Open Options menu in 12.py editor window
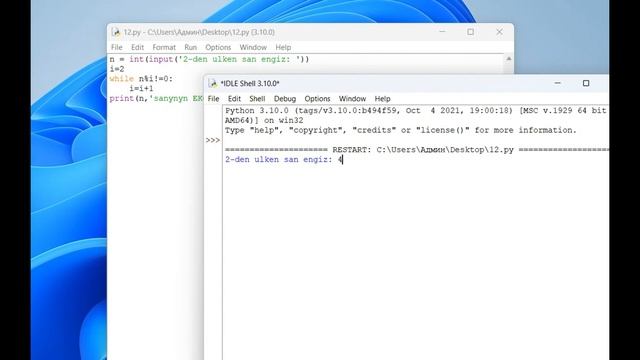The height and width of the screenshot is (360, 640). pyautogui.click(x=218, y=47)
